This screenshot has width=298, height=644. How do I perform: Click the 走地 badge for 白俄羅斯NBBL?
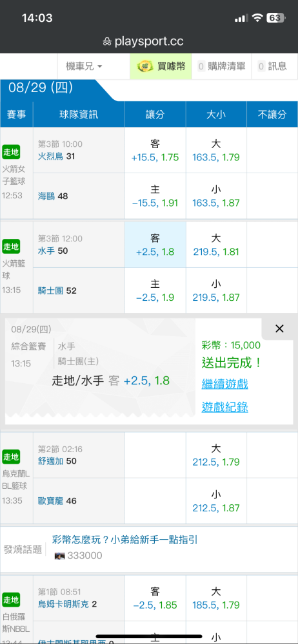coord(11,600)
